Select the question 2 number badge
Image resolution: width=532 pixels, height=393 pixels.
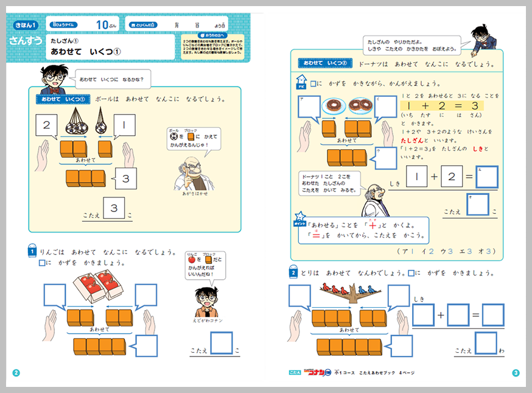[x=293, y=271]
